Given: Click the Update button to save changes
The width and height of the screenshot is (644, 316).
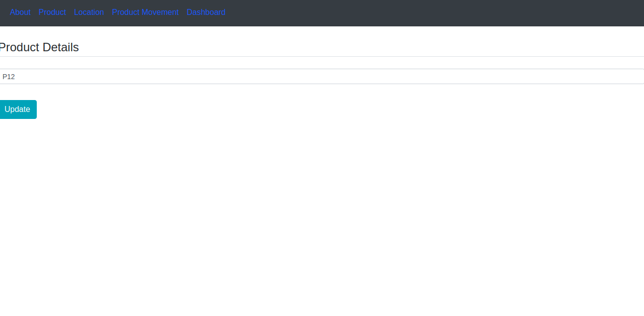Looking at the screenshot, I should pos(17,109).
